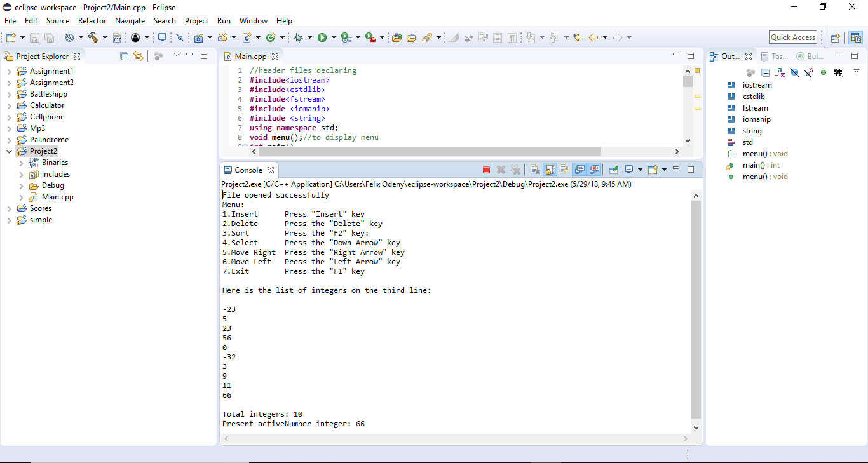Click the Sort alphabetically icon in Outline
Viewport: 868px width, 463px height.
click(x=780, y=72)
